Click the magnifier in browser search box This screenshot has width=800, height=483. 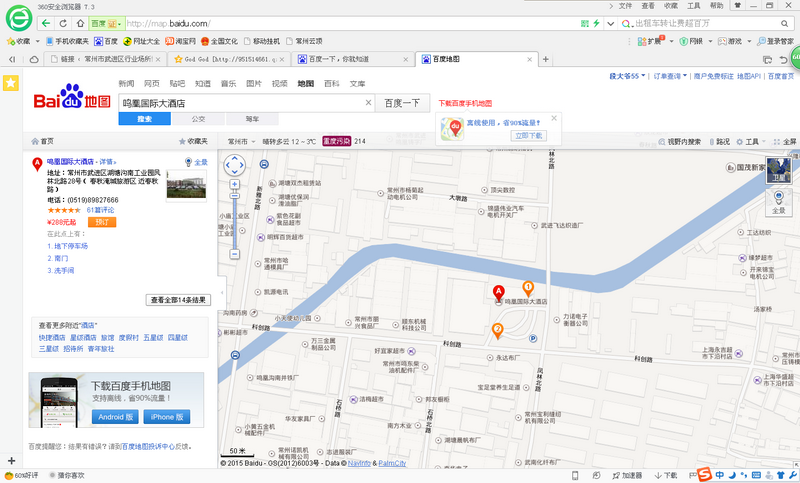pyautogui.click(x=785, y=23)
